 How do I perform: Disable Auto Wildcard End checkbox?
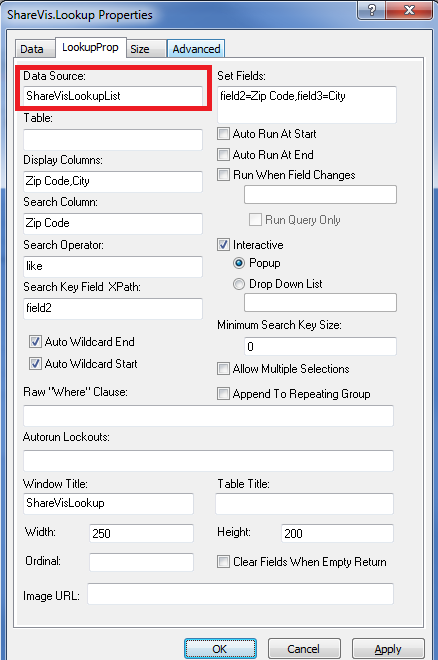click(35, 341)
